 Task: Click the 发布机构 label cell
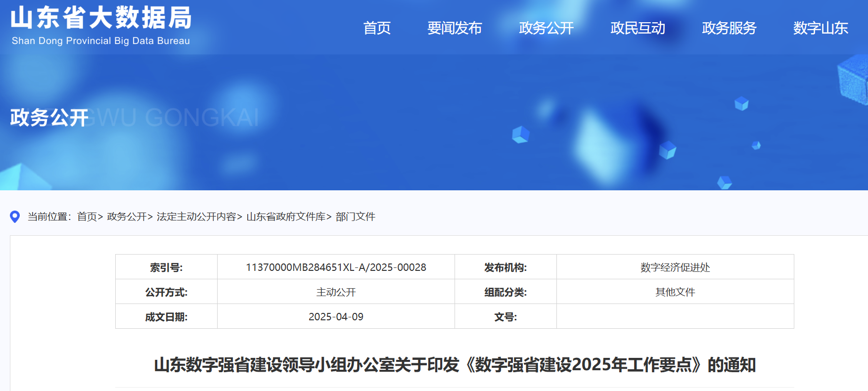point(505,267)
